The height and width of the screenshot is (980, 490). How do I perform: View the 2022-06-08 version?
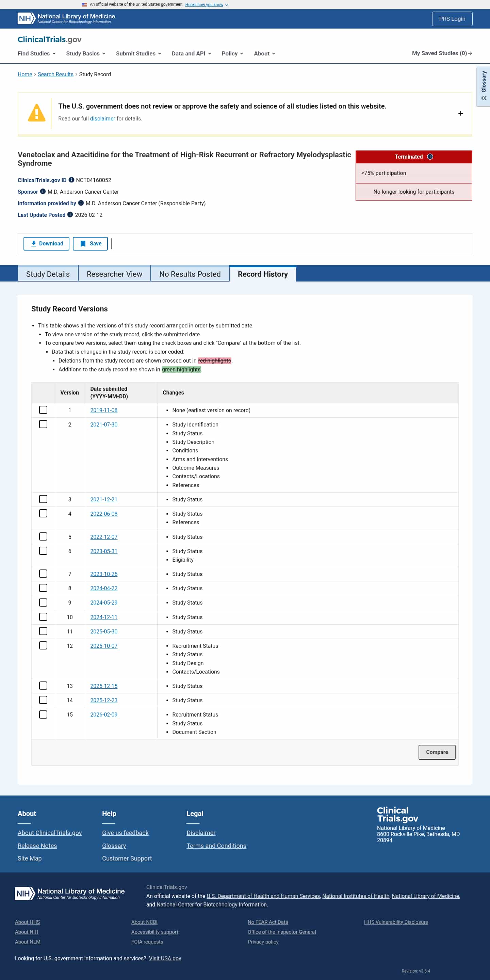click(104, 514)
